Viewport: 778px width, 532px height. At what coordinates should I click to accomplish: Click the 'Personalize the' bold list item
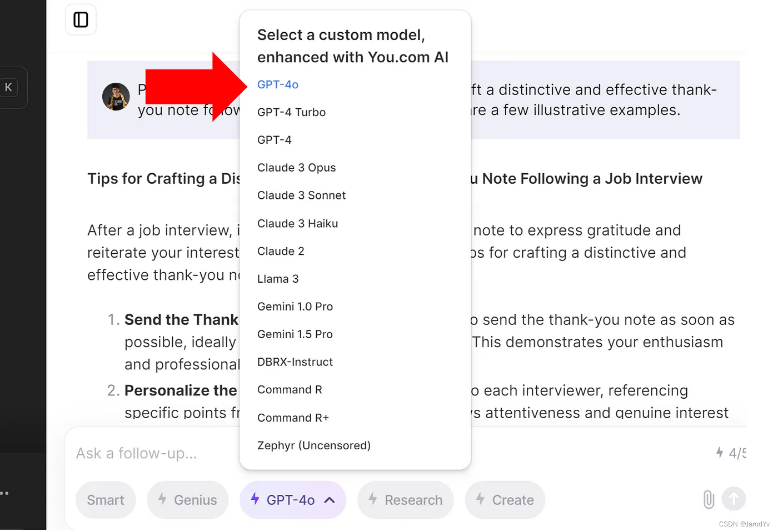(181, 390)
